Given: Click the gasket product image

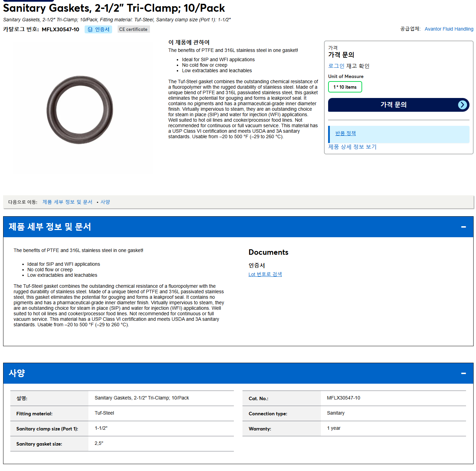Looking at the screenshot, I should pyautogui.click(x=80, y=110).
